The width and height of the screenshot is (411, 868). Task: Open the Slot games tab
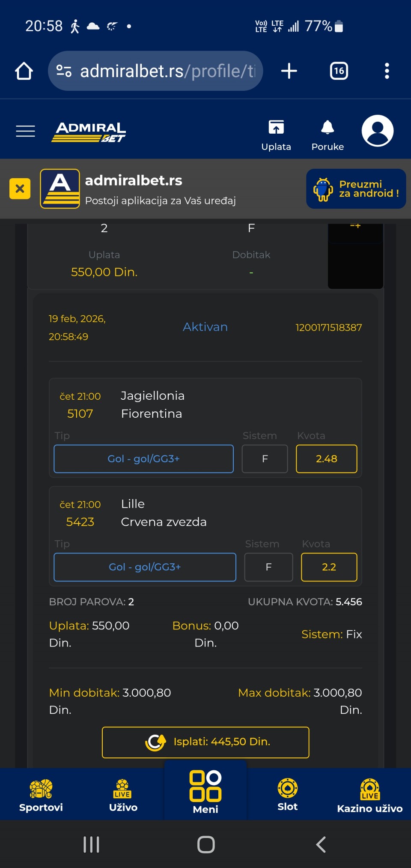(287, 795)
